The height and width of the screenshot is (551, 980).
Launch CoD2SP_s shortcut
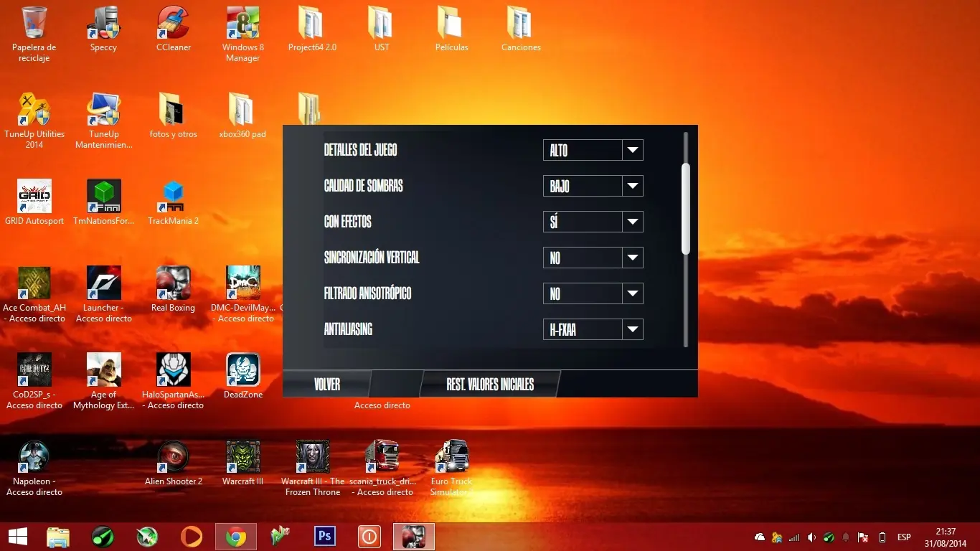34,381
